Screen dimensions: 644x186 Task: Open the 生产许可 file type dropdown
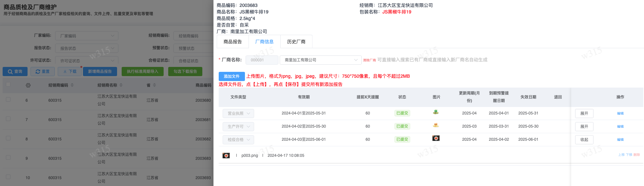(238, 127)
